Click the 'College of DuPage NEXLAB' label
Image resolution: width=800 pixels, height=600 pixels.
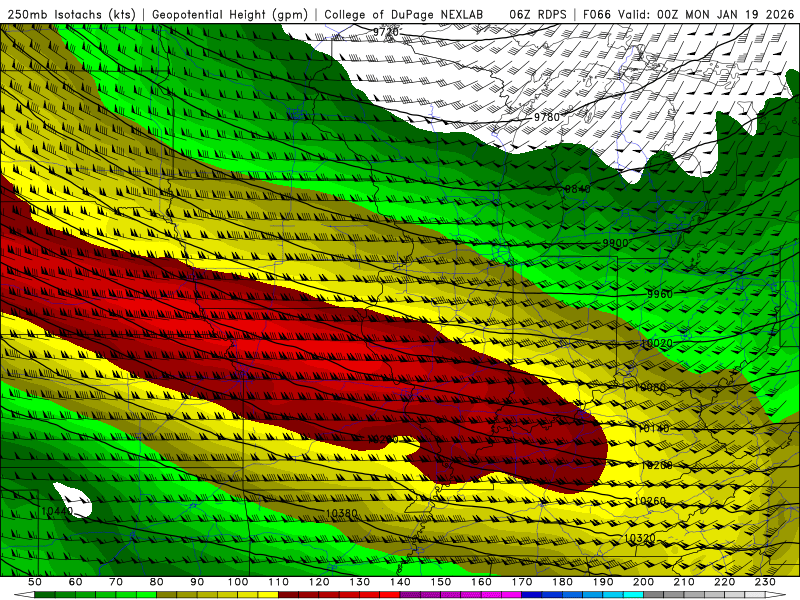(404, 14)
